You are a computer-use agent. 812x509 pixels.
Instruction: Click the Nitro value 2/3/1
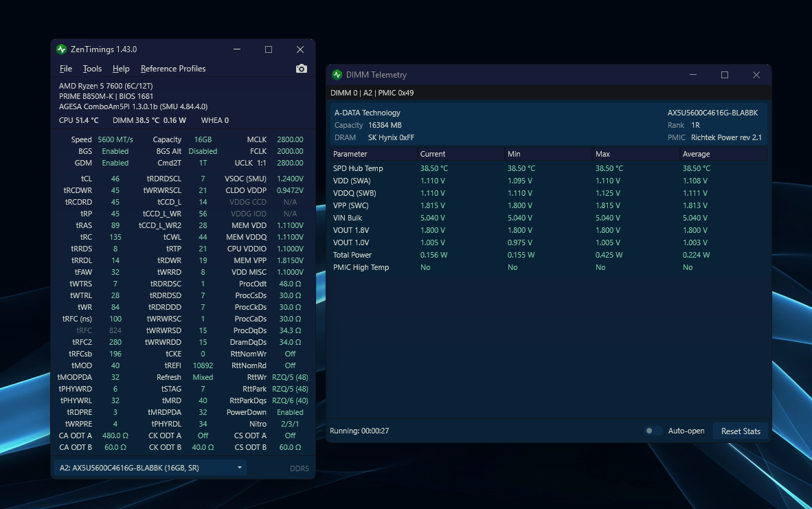290,424
